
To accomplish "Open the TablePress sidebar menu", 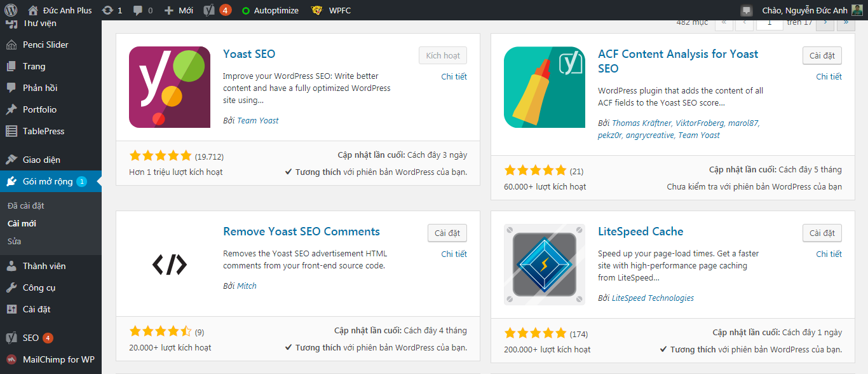I will (x=43, y=131).
